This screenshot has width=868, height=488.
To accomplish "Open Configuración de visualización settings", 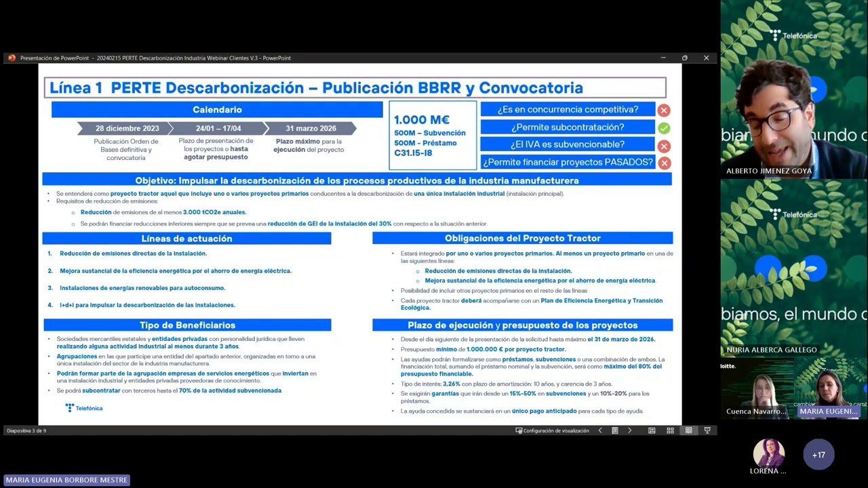I will coord(552,430).
